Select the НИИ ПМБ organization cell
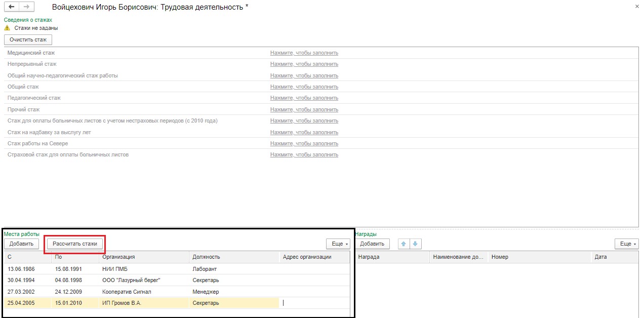Image resolution: width=644 pixels, height=318 pixels. point(144,269)
